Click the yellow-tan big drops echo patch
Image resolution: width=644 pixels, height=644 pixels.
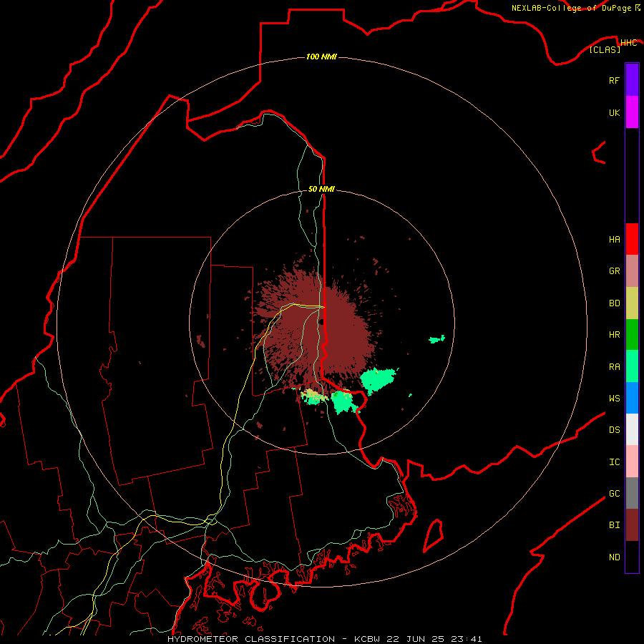[313, 395]
